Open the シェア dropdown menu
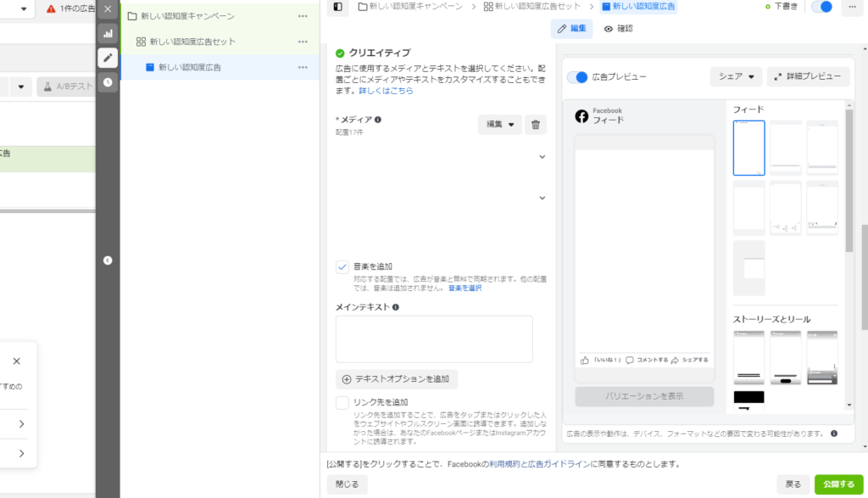The width and height of the screenshot is (868, 498). (736, 77)
